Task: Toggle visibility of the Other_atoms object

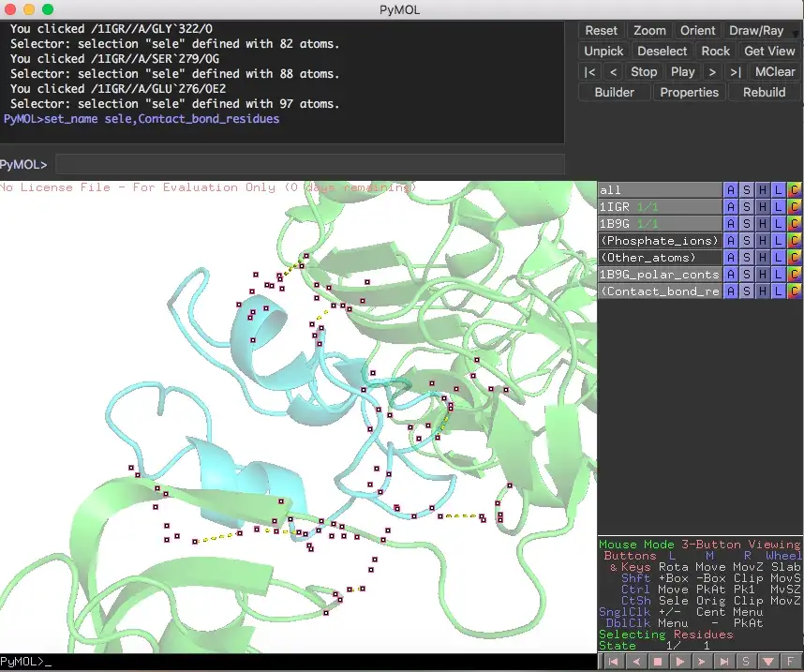Action: 656,257
